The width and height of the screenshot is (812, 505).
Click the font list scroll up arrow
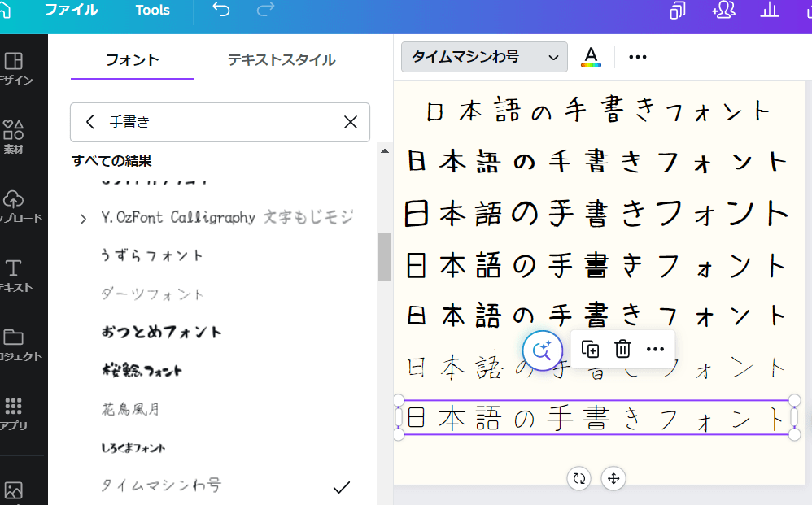click(384, 151)
